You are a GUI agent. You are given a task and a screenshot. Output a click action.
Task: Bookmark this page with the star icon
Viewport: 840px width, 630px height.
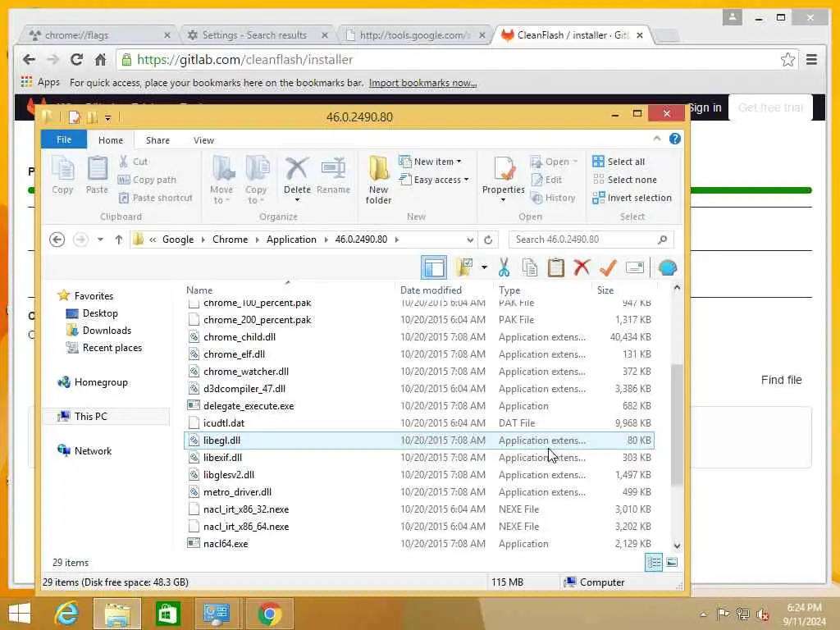(x=787, y=59)
